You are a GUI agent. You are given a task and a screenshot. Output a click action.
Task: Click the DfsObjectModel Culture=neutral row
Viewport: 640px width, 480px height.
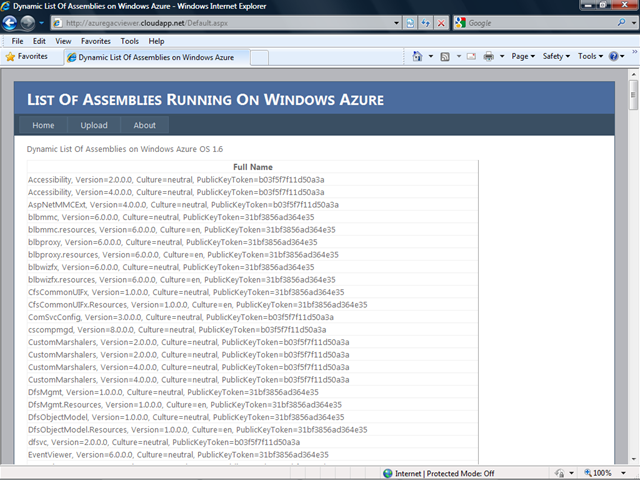[x=253, y=417]
